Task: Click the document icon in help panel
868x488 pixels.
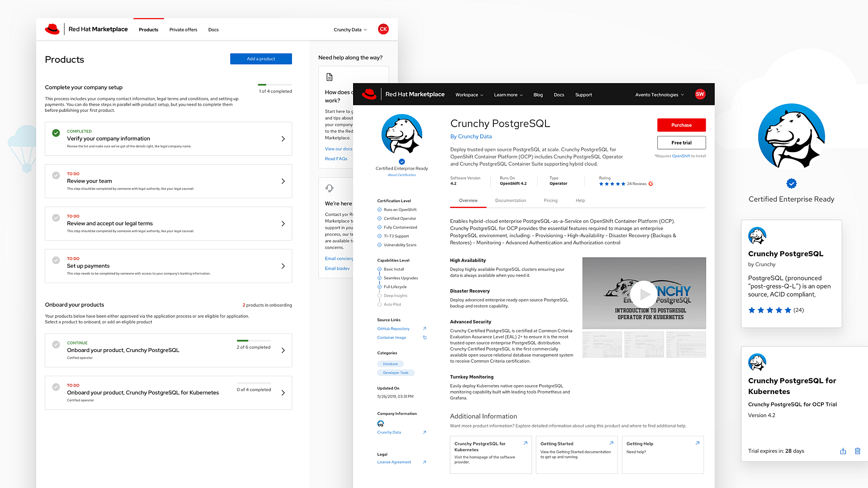Action: [x=329, y=77]
